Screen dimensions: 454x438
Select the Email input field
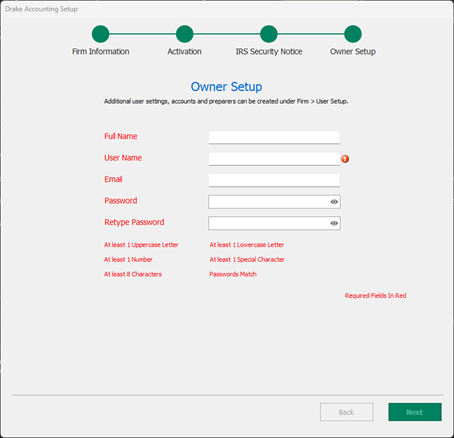click(274, 180)
